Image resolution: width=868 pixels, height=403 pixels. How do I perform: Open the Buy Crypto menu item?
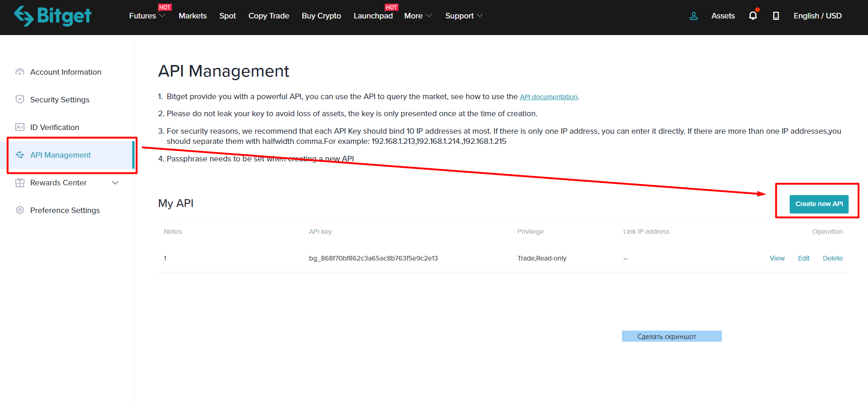(x=321, y=16)
